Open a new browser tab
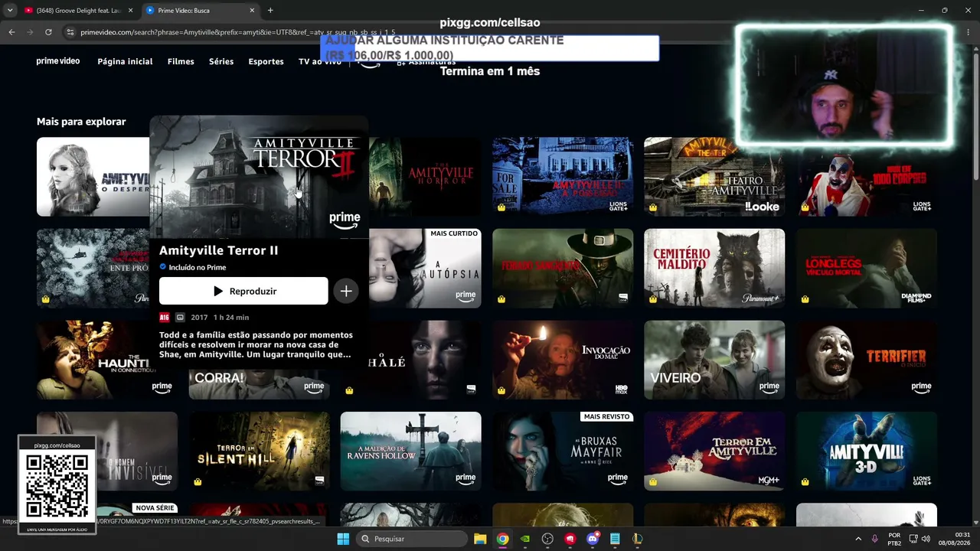980x551 pixels. click(270, 11)
